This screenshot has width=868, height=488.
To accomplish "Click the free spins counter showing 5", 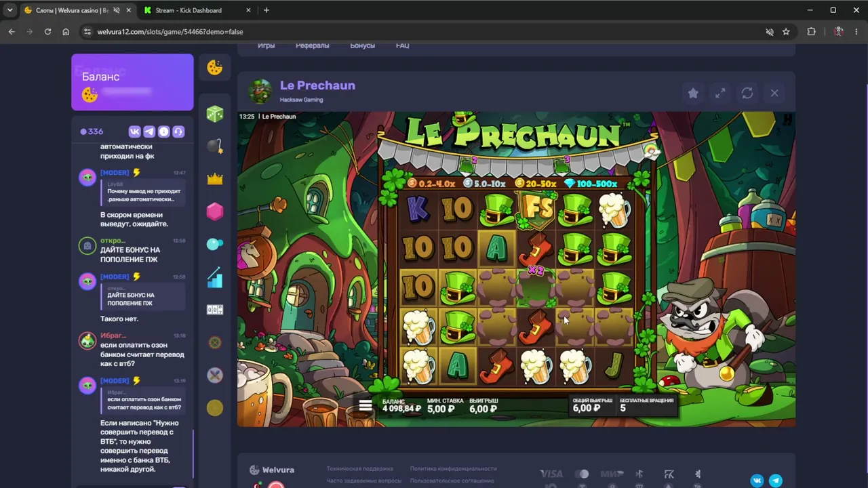I will click(623, 409).
